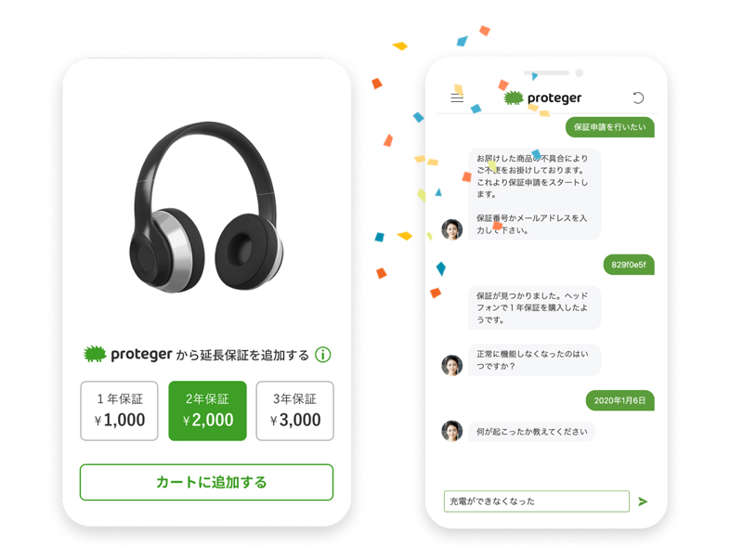Click the headphones product image
Viewport: 743px width, 560px height.
click(x=206, y=206)
